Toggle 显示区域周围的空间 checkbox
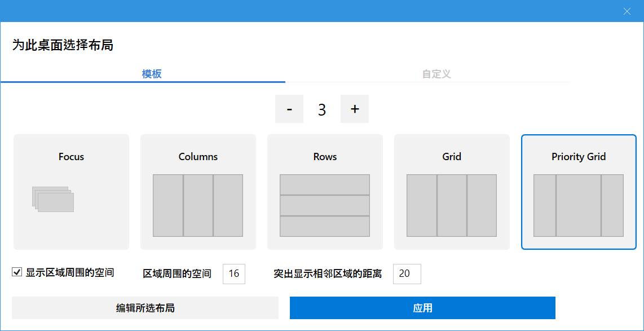Screen dimensions: 644x331 pos(17,272)
